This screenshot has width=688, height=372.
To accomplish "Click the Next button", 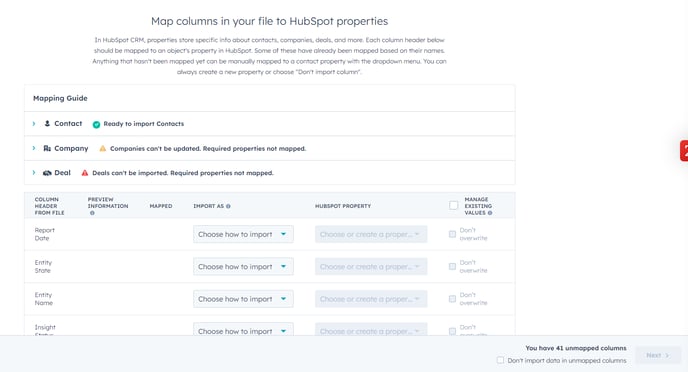I will [x=658, y=355].
